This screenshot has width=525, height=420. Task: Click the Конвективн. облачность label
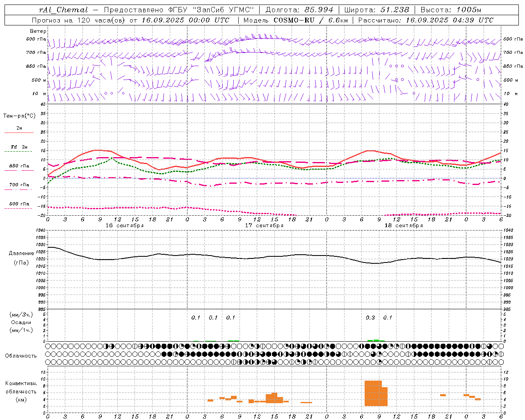tap(21, 388)
